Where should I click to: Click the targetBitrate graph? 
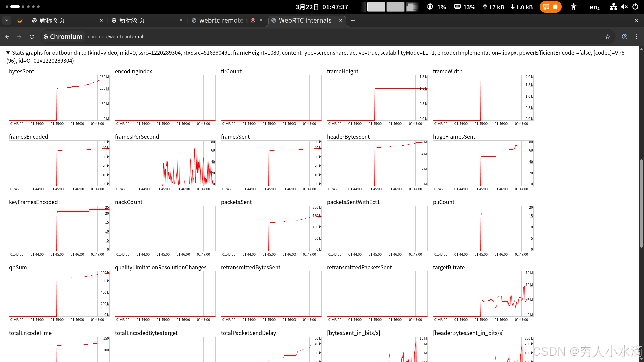pyautogui.click(x=483, y=294)
